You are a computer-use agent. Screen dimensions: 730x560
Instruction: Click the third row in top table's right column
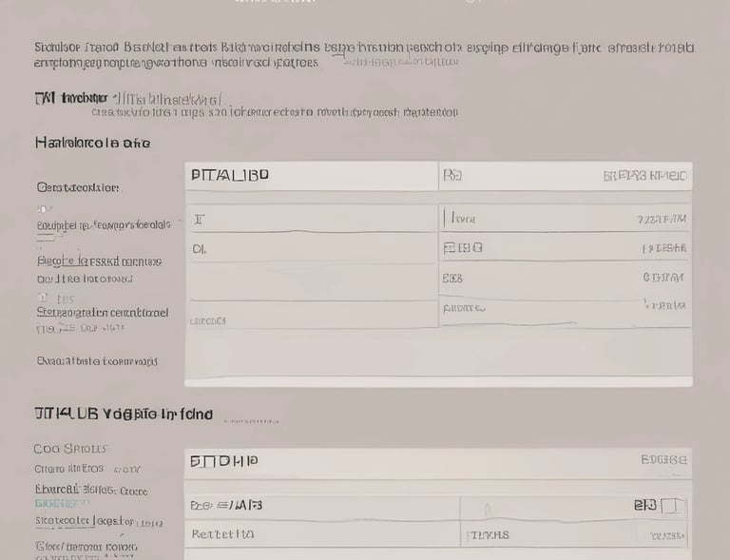pyautogui.click(x=565, y=278)
